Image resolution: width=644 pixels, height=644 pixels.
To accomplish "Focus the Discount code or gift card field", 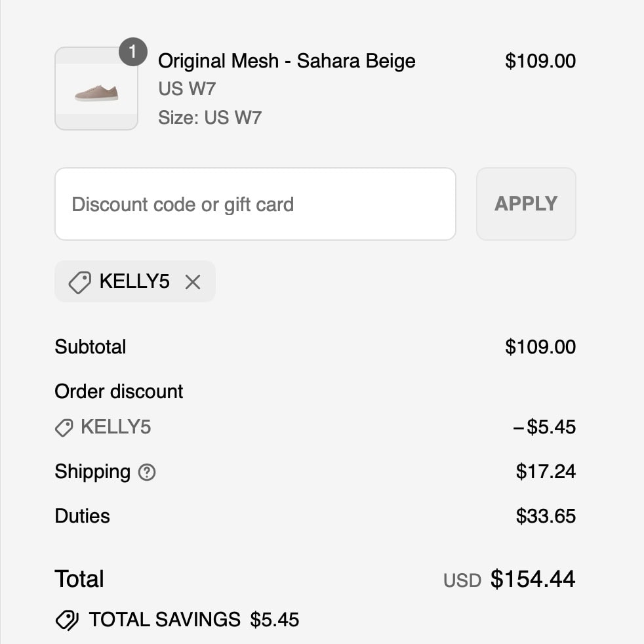I will 255,204.
